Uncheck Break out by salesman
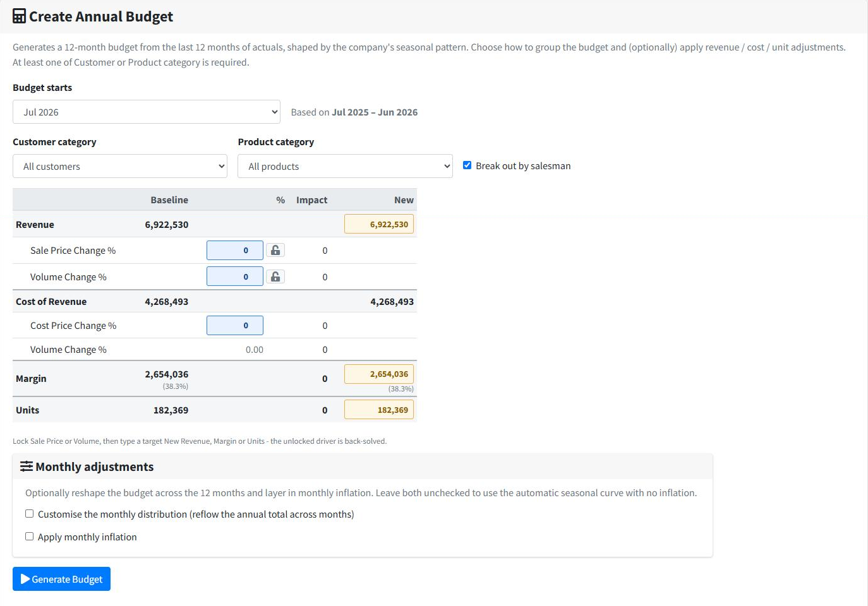 [x=467, y=165]
